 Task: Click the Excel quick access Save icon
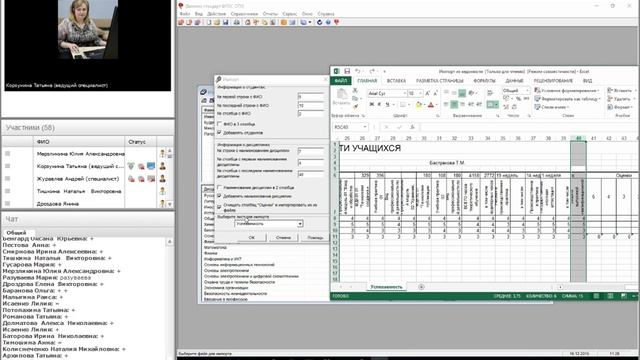(x=347, y=71)
